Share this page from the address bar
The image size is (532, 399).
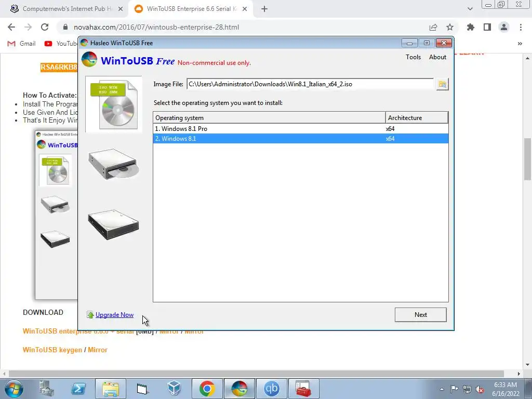pyautogui.click(x=433, y=27)
